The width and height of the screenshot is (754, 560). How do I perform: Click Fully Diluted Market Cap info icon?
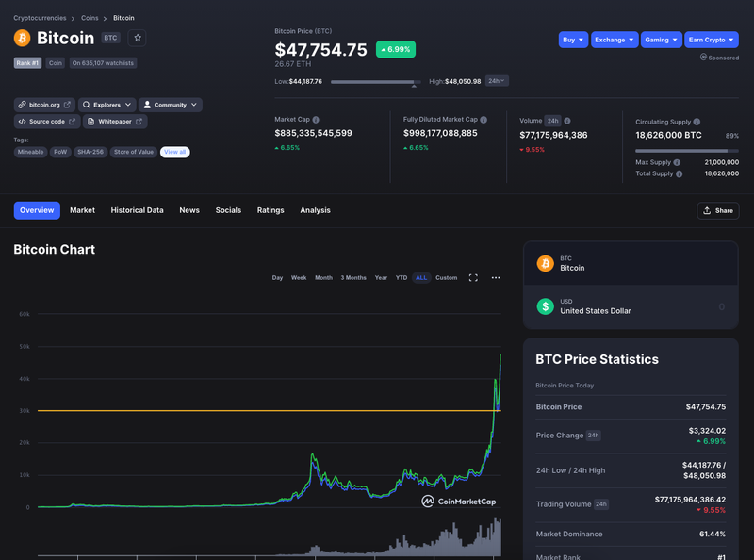point(484,120)
